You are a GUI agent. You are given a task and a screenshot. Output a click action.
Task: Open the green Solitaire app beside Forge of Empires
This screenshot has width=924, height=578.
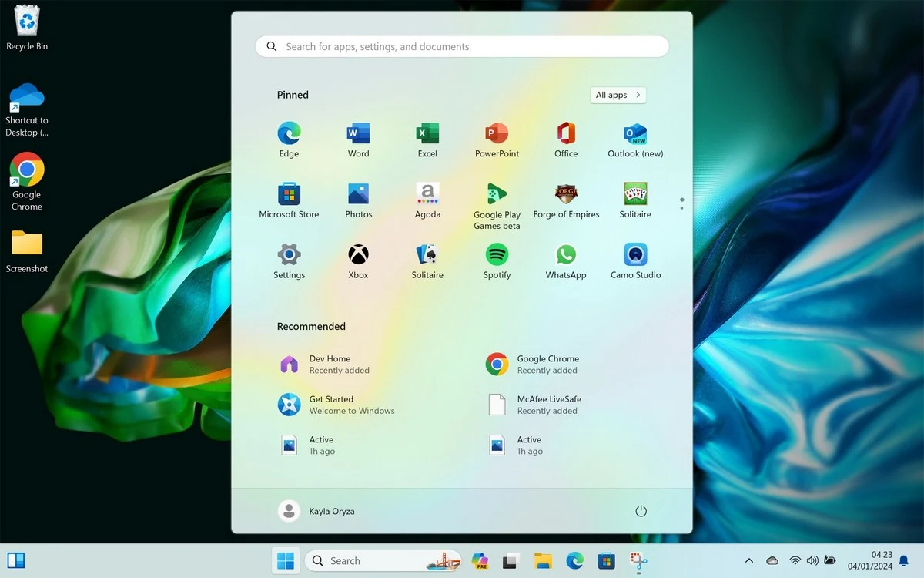coord(635,200)
